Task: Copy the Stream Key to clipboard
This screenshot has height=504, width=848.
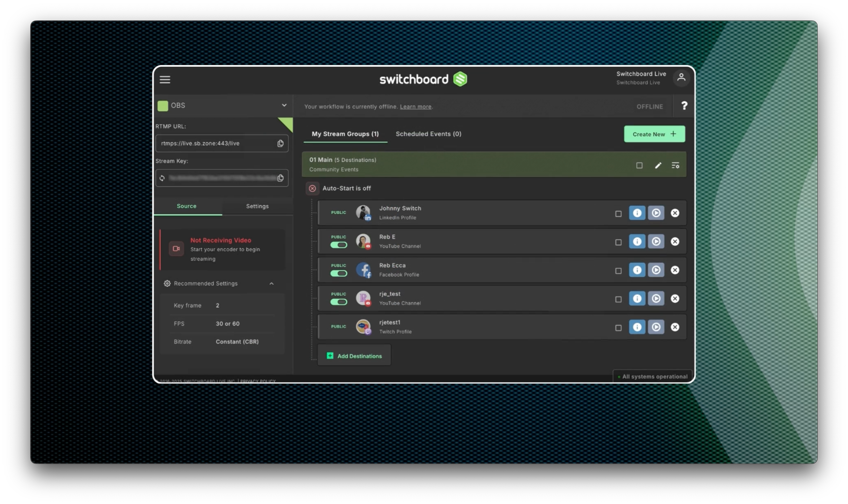Action: coord(280,178)
